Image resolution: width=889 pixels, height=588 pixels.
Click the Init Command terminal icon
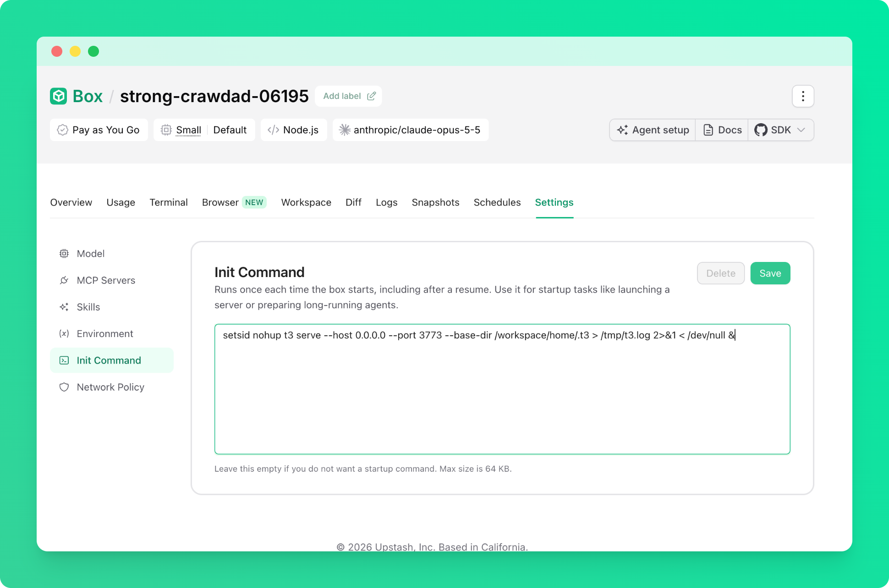coord(64,360)
